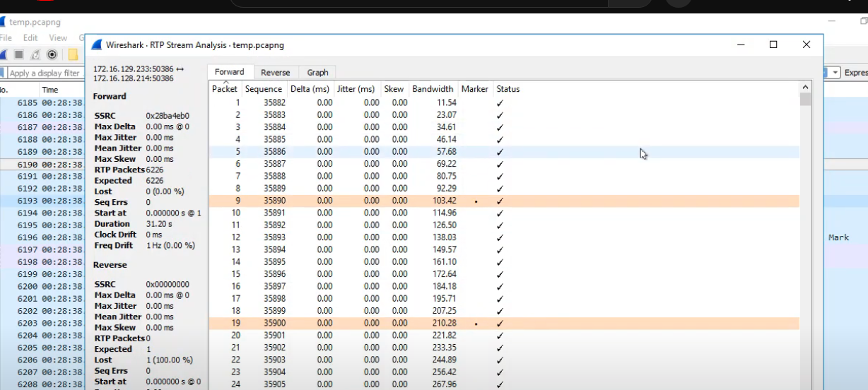Image resolution: width=868 pixels, height=390 pixels.
Task: Open the Graph tab
Action: point(317,72)
